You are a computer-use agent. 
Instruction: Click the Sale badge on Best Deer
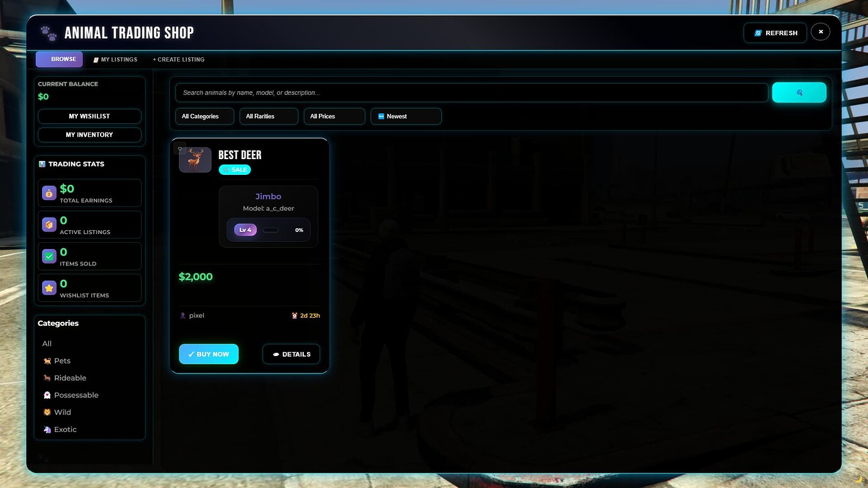pyautogui.click(x=235, y=170)
